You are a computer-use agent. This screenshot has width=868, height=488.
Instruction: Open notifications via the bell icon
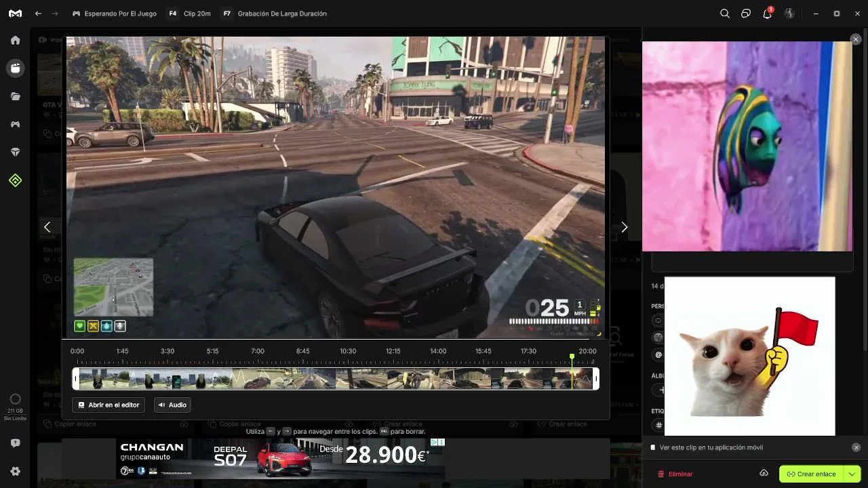coord(768,13)
